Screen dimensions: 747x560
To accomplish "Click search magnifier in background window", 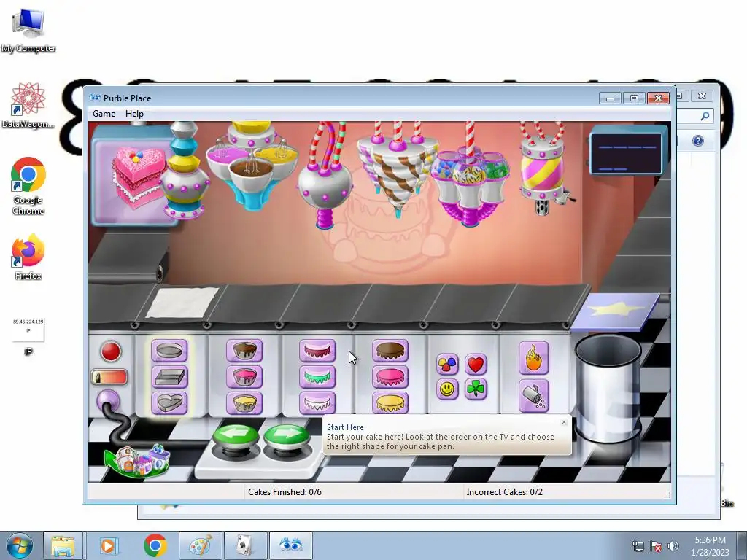I will pyautogui.click(x=705, y=116).
